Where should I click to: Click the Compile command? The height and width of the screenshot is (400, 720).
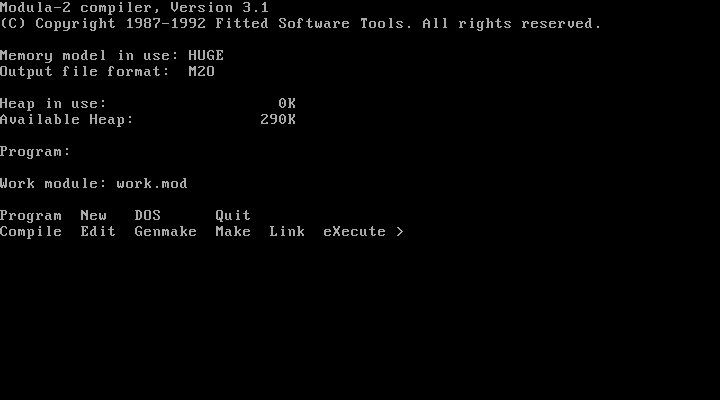point(31,232)
